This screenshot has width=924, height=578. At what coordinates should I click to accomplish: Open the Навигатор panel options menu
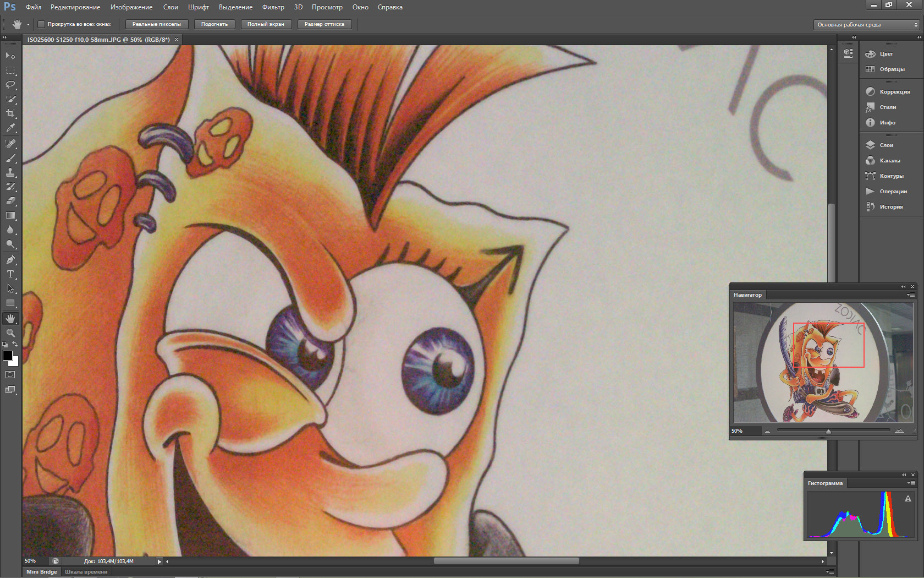(x=911, y=295)
